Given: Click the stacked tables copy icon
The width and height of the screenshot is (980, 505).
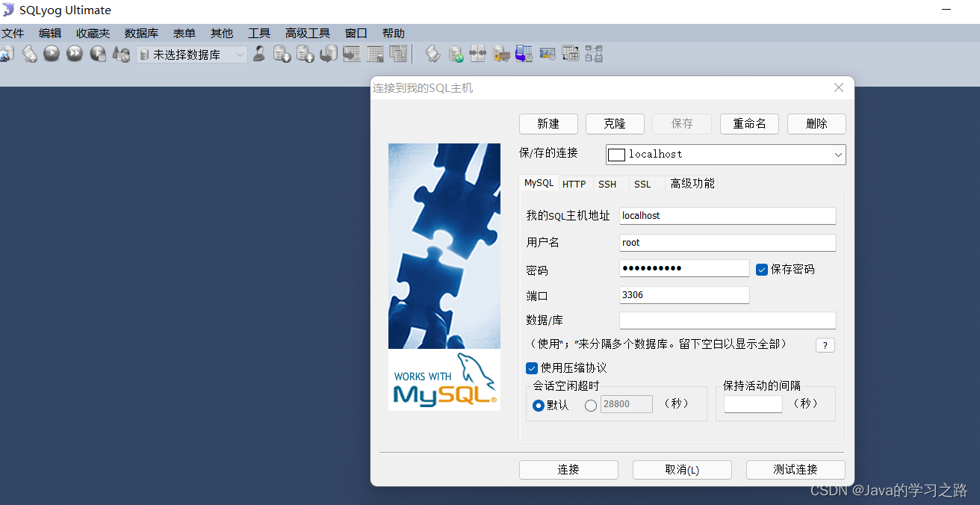Looking at the screenshot, I should click(398, 54).
